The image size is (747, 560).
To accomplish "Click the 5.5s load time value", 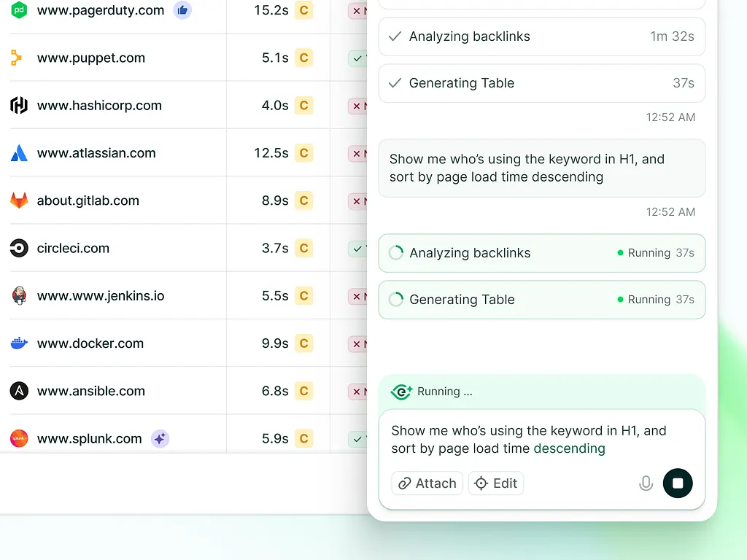I will (x=275, y=296).
